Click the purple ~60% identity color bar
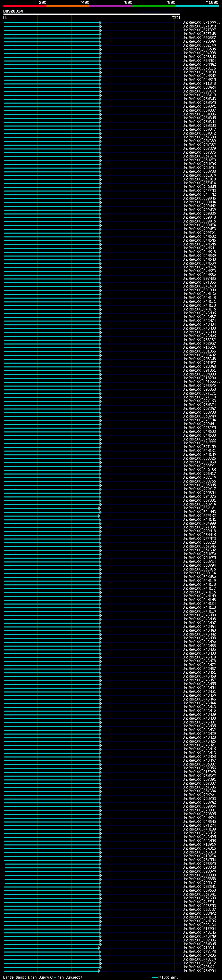Image resolution: width=222 pixels, height=980 pixels. pos(111,6)
